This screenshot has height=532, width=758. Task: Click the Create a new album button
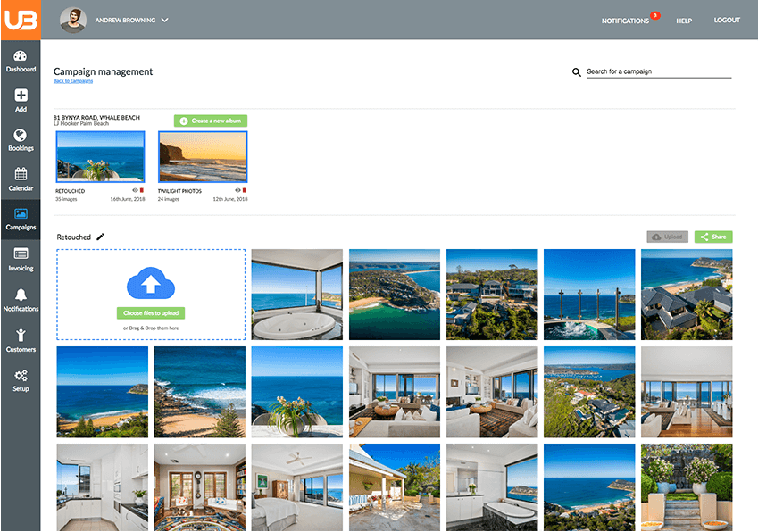[210, 120]
